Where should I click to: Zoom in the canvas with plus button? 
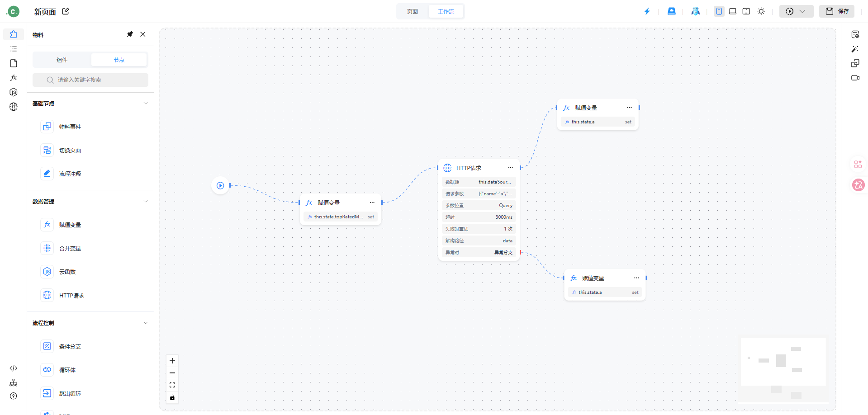click(x=172, y=361)
